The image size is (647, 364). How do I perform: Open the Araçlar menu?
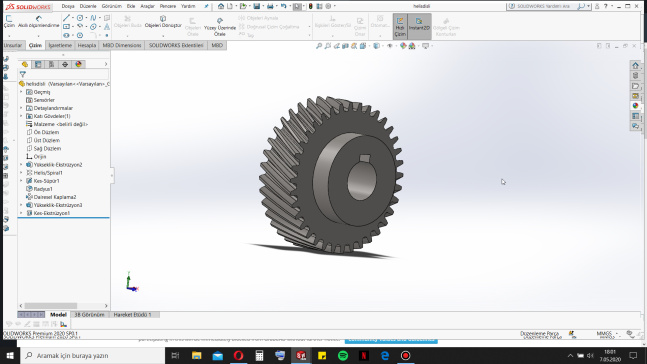coord(147,6)
